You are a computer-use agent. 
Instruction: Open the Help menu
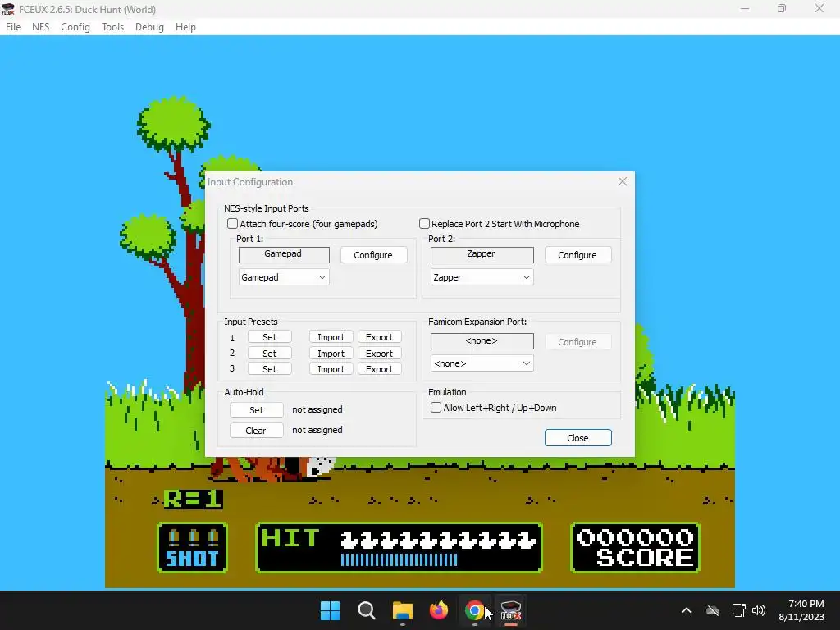pyautogui.click(x=186, y=27)
